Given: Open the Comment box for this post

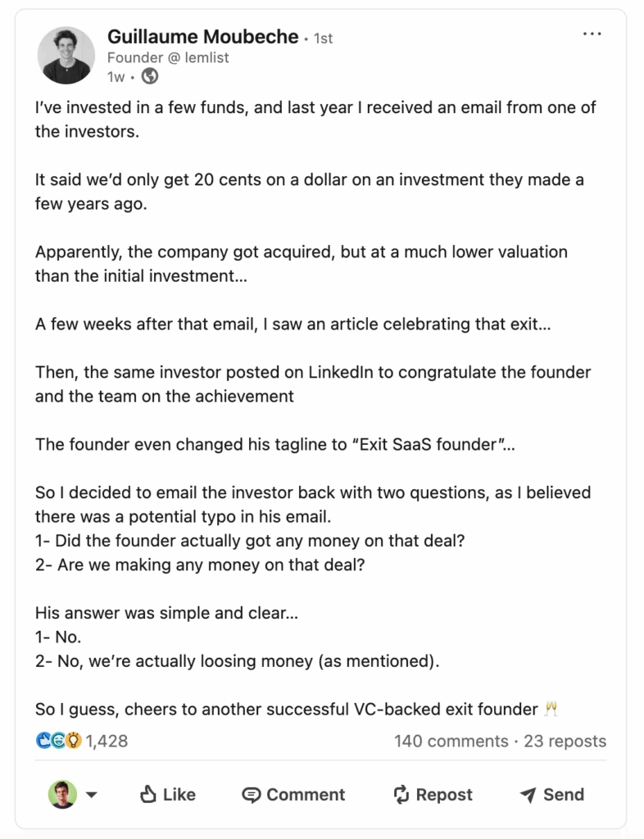Looking at the screenshot, I should click(x=293, y=794).
